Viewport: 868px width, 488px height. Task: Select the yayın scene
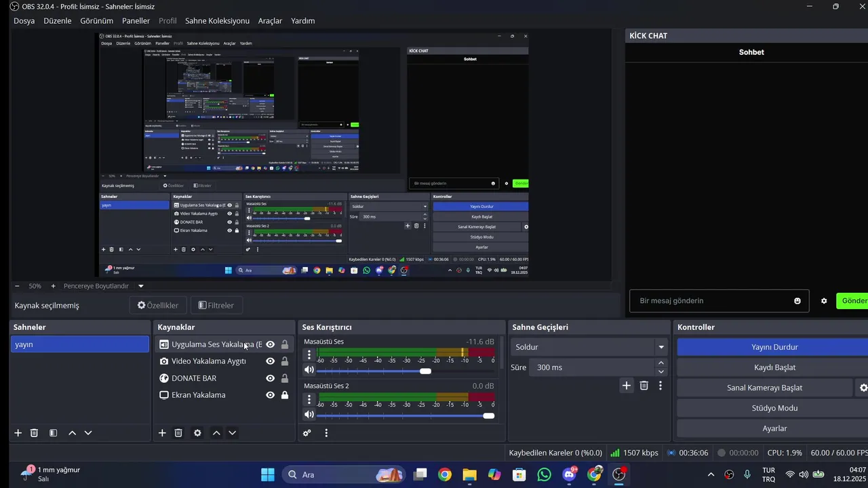[x=80, y=344]
